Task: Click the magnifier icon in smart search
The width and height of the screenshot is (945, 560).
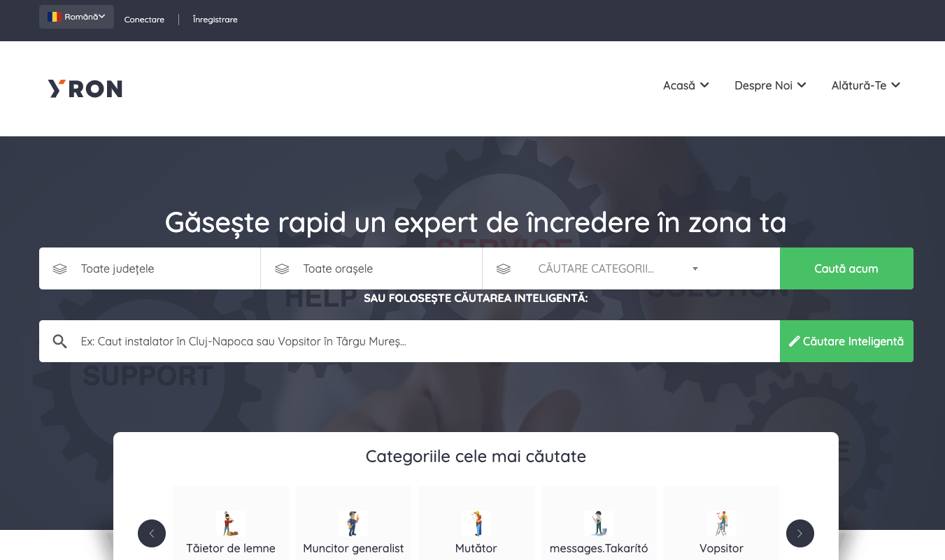Action: coord(60,341)
